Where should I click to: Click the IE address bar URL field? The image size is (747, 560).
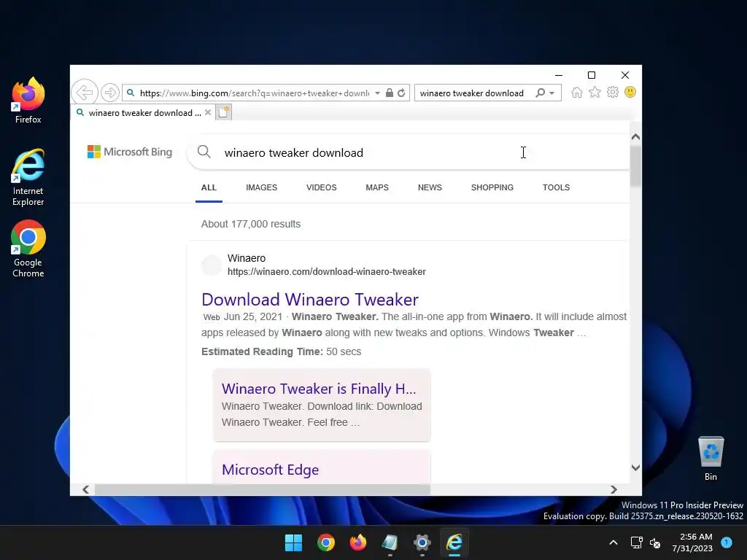254,93
